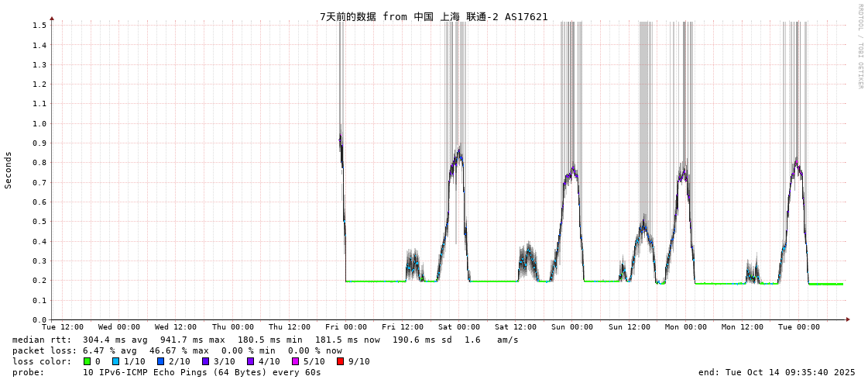Viewport: 868px width, 383px height.
Task: Click the 'Mon 00:00' x-axis label
Action: point(686,327)
